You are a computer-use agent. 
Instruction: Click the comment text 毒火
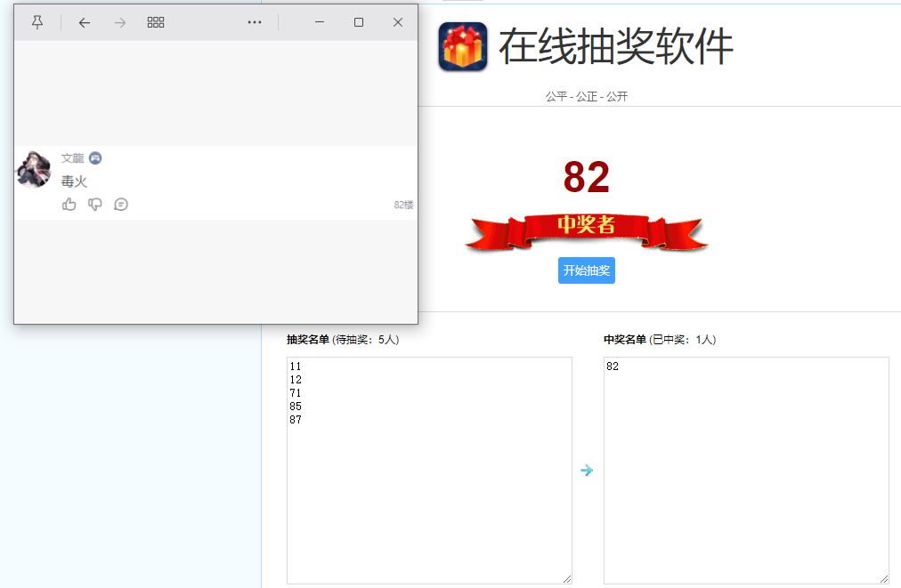[x=74, y=181]
